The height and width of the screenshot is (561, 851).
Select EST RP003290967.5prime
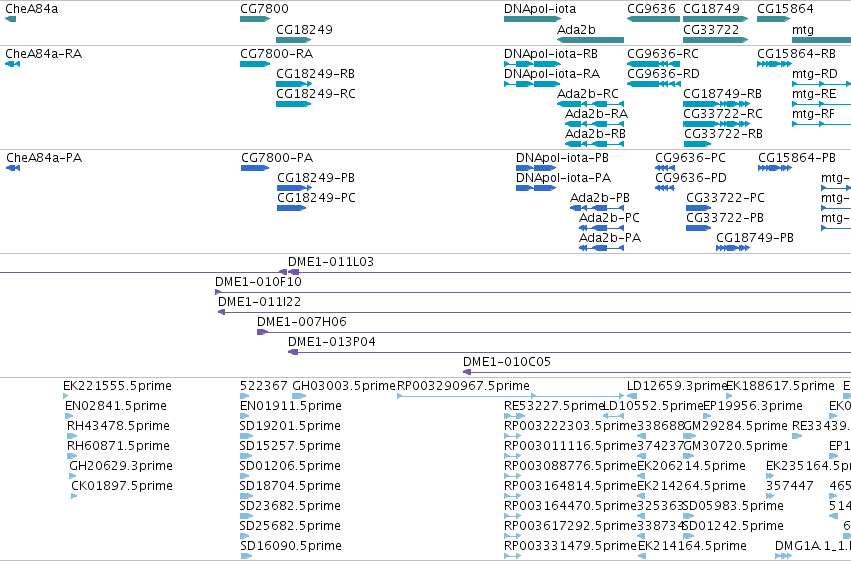tap(463, 386)
